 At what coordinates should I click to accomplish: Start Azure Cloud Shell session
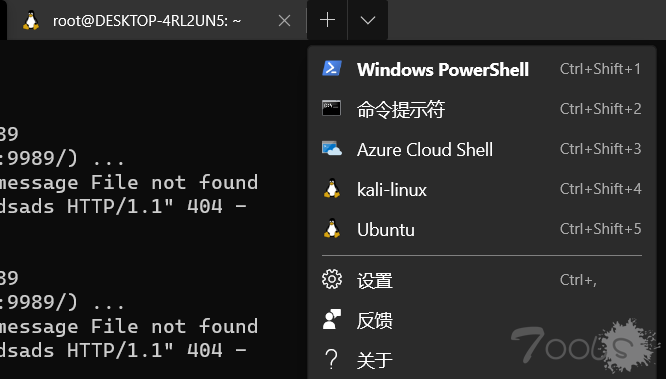pyautogui.click(x=481, y=149)
